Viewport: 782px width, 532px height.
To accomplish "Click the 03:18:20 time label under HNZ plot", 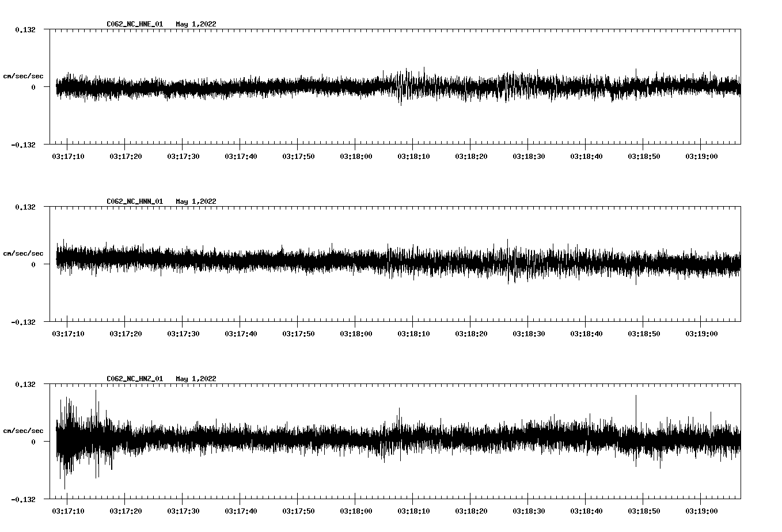I will pos(471,511).
